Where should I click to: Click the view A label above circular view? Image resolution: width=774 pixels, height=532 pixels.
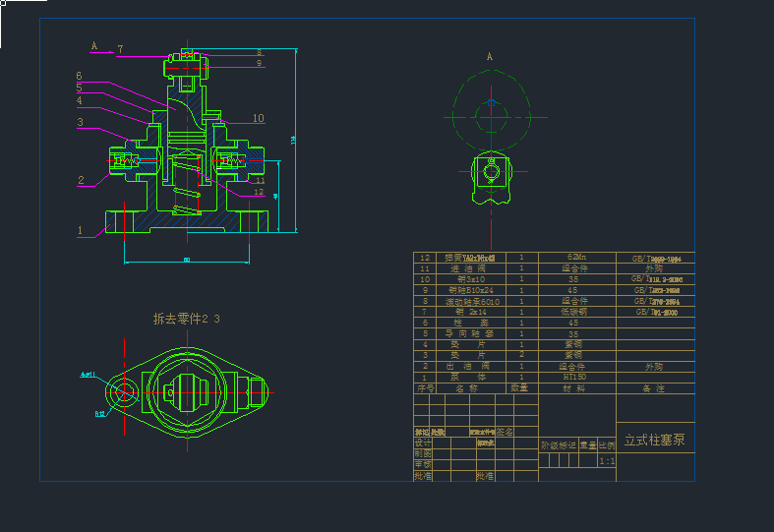click(x=489, y=57)
